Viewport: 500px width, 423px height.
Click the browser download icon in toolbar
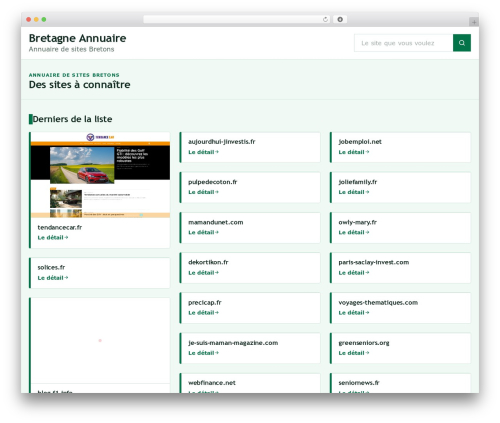[340, 19]
